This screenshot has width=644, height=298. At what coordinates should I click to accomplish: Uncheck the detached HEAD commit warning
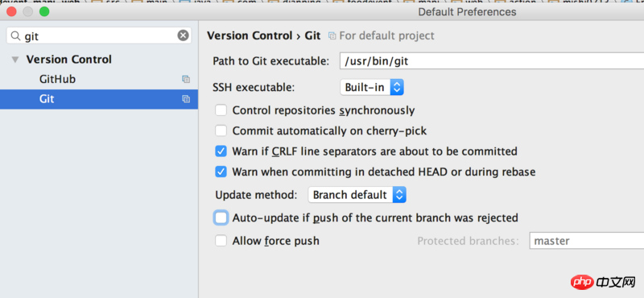(221, 172)
